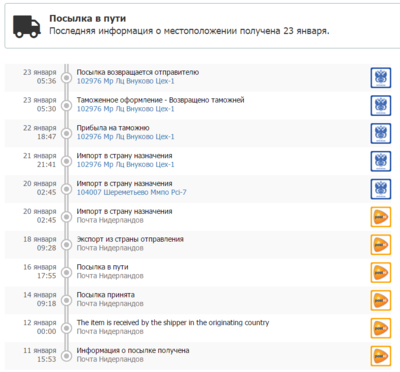Click status Таможенное оформление - Возвращено таможней

click(x=160, y=100)
